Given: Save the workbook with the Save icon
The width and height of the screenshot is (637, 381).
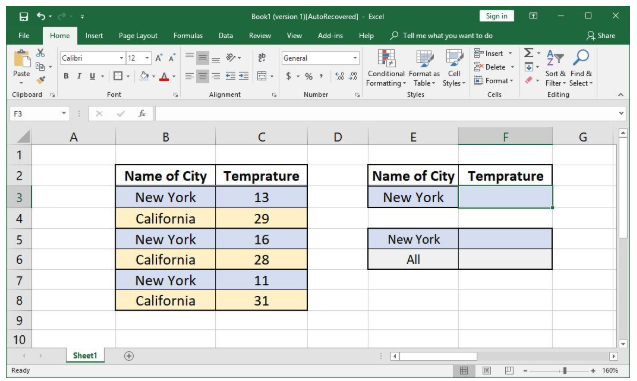Looking at the screenshot, I should click(24, 17).
